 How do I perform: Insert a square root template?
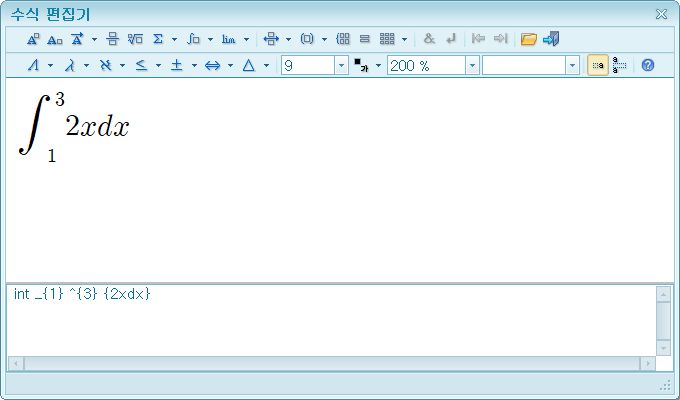point(135,39)
